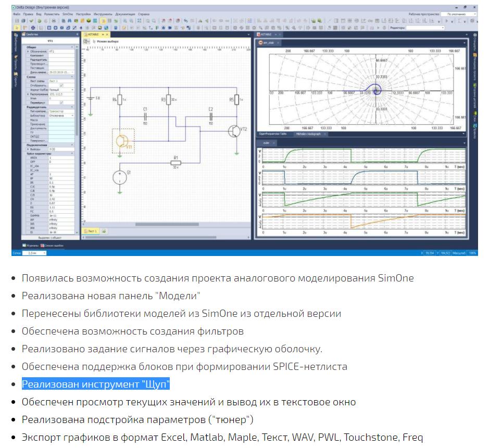Toggle the Перевёрнут checkbox

61,103
